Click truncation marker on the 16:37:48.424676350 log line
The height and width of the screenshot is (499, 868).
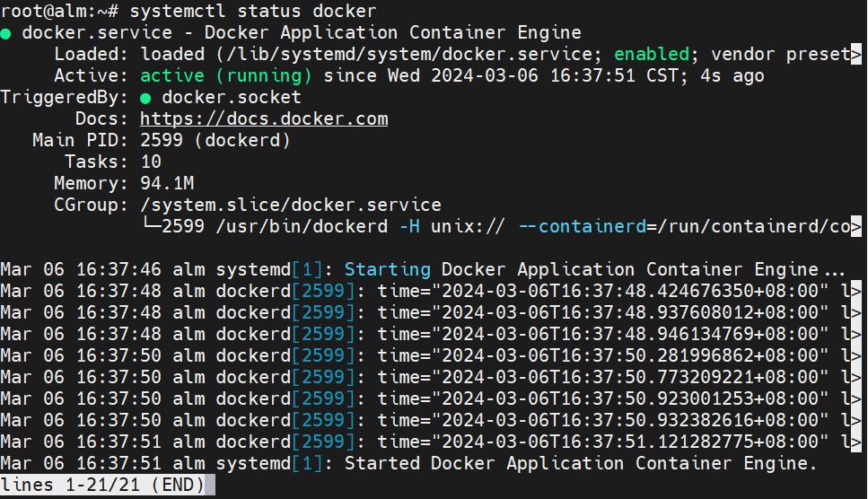[855, 292]
